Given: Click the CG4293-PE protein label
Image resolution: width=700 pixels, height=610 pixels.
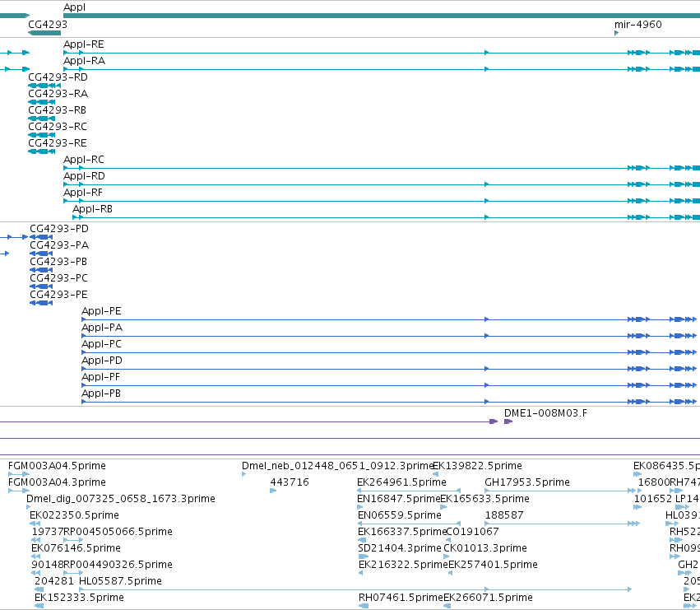Looking at the screenshot, I should coord(58,295).
